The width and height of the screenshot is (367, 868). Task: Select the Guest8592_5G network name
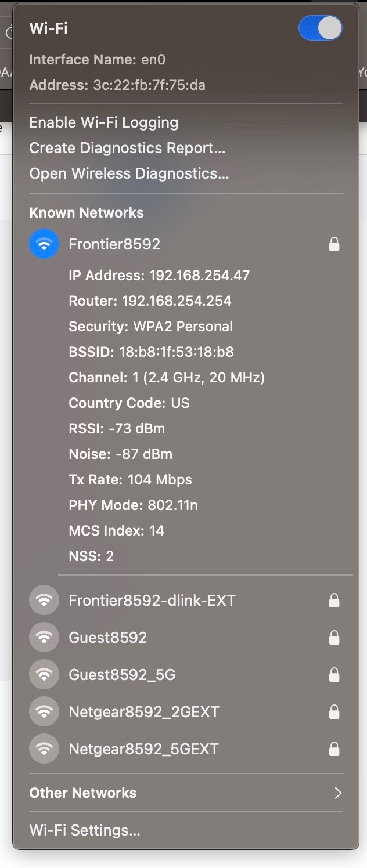point(122,674)
